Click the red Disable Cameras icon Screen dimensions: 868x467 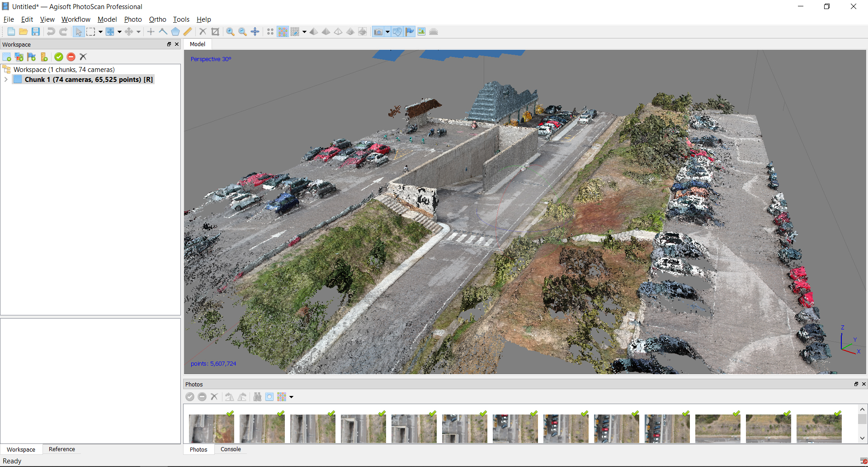pos(71,57)
